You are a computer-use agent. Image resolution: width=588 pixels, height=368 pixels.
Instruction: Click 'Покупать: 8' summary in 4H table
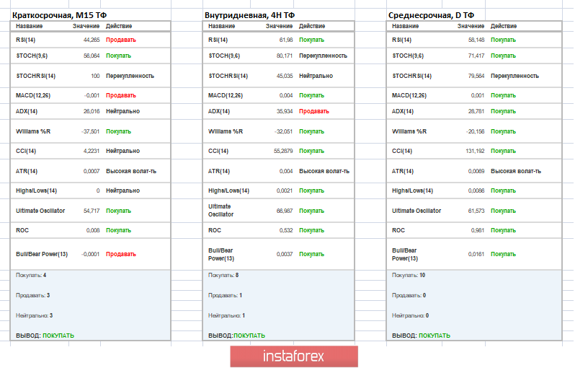click(x=223, y=275)
